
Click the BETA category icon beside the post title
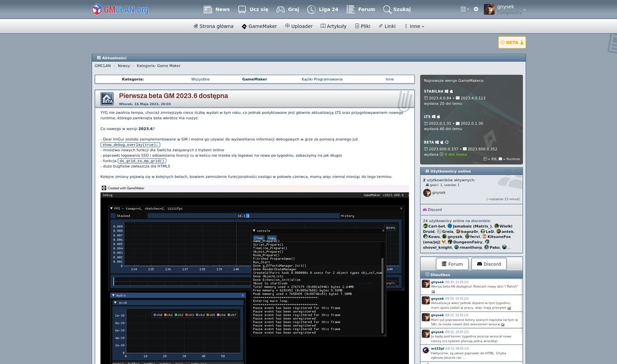point(107,98)
